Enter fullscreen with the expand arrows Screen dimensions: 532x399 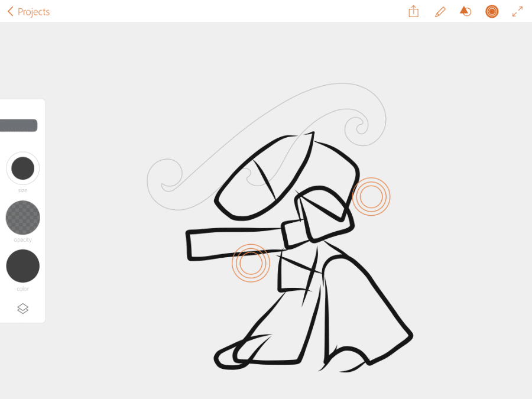tap(517, 12)
